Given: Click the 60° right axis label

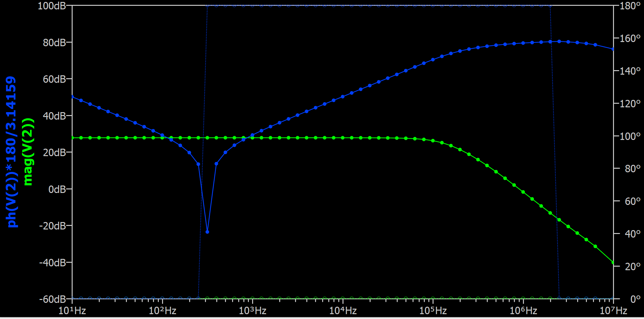Looking at the screenshot, I should pyautogui.click(x=632, y=201).
